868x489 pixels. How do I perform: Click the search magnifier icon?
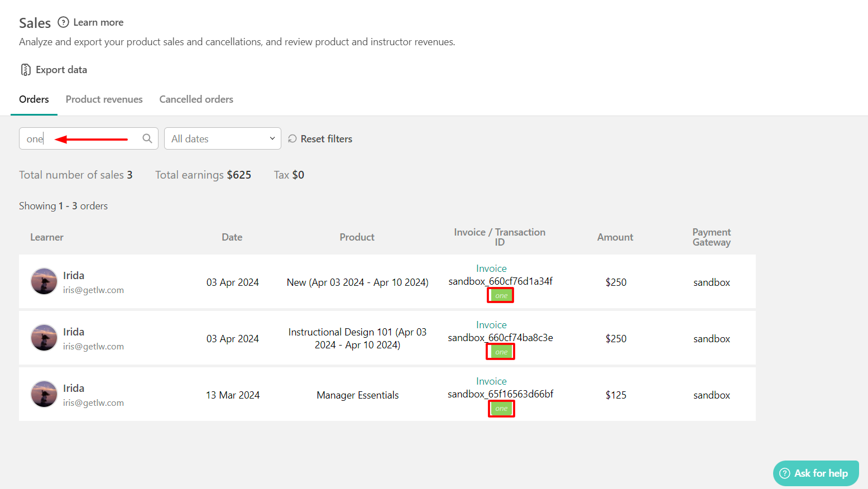(x=147, y=138)
